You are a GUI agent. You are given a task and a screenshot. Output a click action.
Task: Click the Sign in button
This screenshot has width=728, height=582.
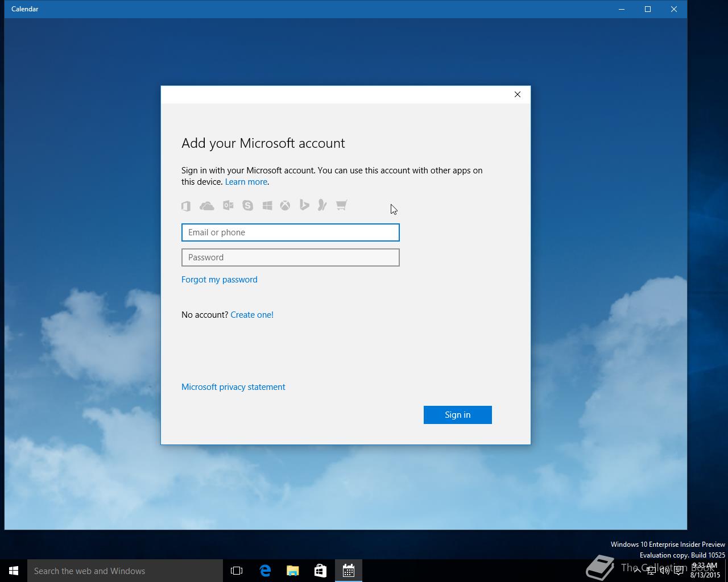tap(458, 415)
